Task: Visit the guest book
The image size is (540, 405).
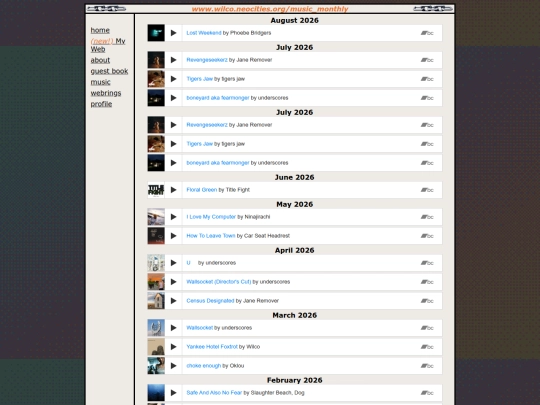Action: pos(109,71)
